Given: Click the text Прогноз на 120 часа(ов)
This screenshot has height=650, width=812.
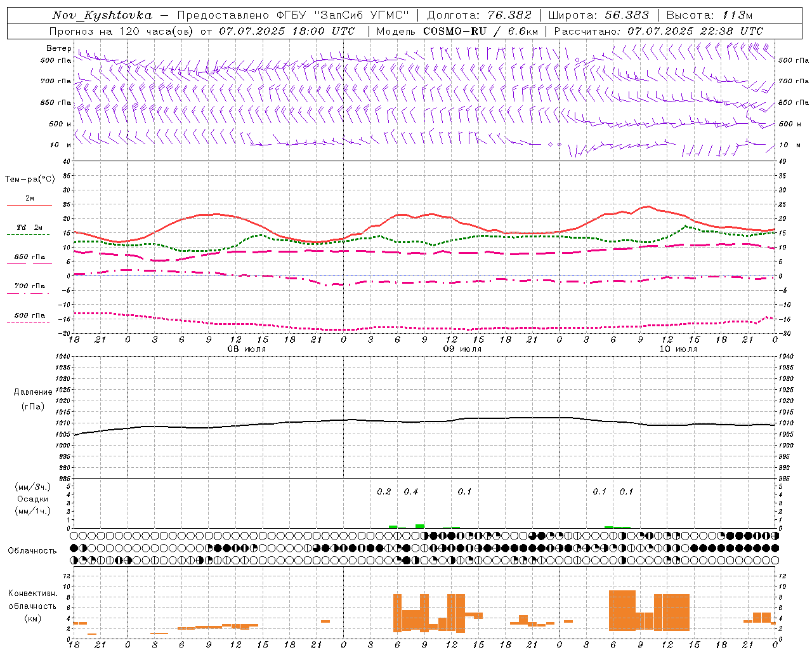Looking at the screenshot, I should pos(122,31).
